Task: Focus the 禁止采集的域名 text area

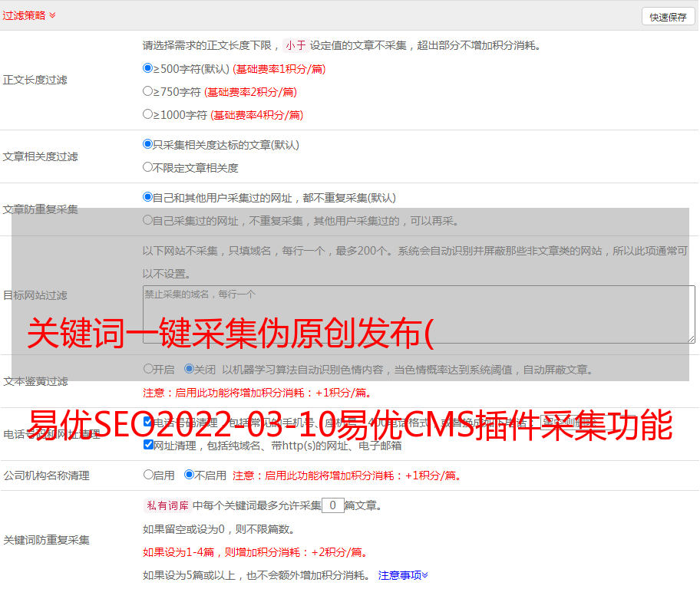Action: [419, 314]
